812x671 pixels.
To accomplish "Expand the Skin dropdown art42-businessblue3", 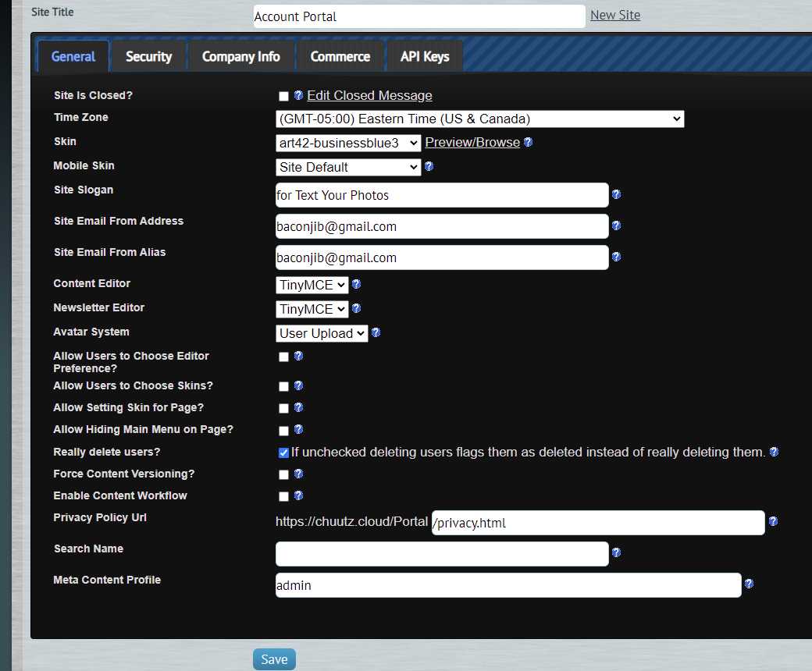I will [348, 143].
